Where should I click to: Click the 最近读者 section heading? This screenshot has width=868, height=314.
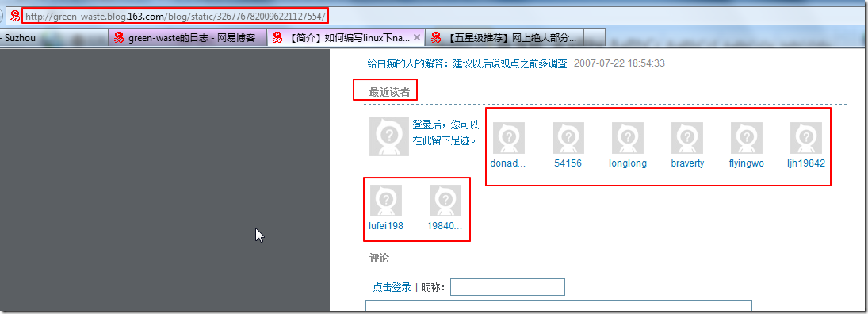[390, 92]
